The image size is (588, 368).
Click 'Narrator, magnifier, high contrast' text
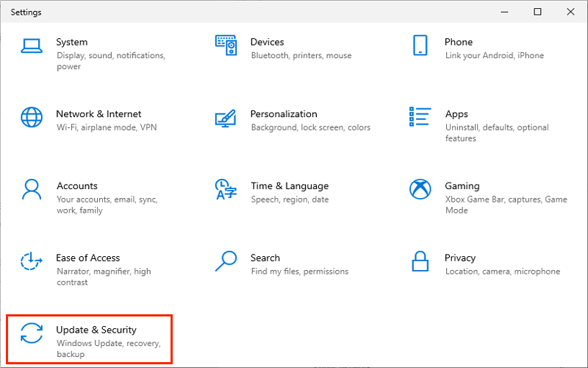[104, 277]
